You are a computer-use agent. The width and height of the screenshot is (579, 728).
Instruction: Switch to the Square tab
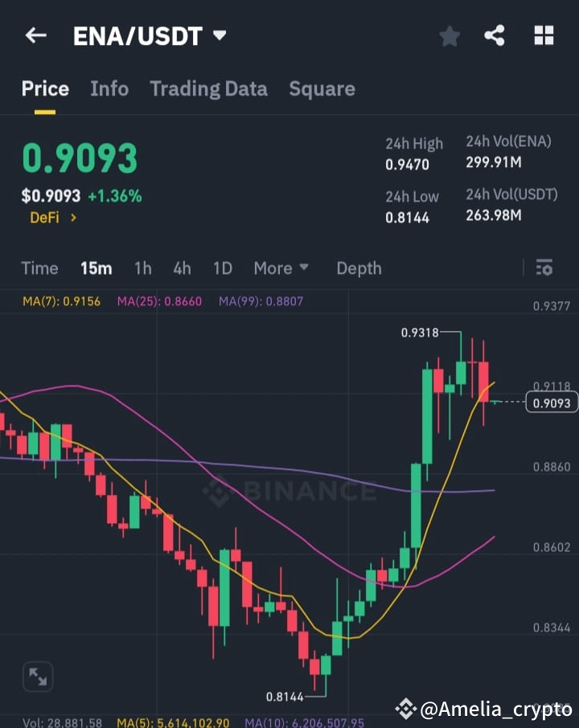click(322, 88)
